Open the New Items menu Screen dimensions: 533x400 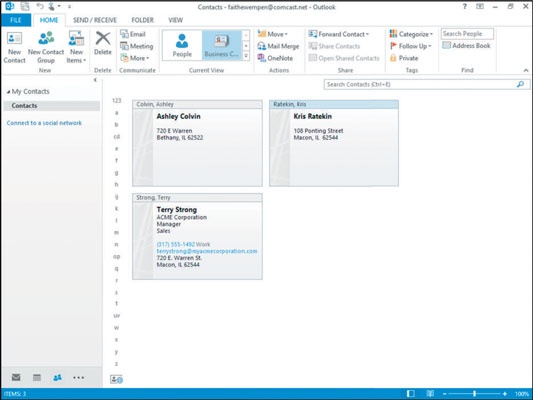click(x=76, y=47)
